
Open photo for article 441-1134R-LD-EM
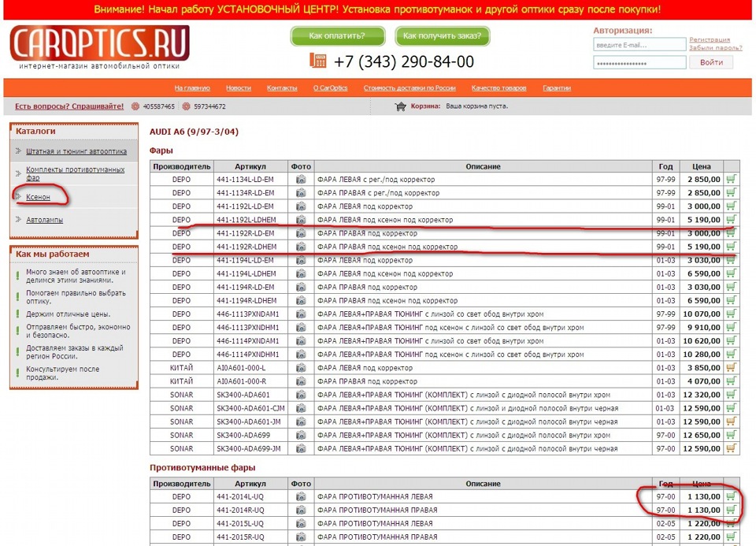301,193
